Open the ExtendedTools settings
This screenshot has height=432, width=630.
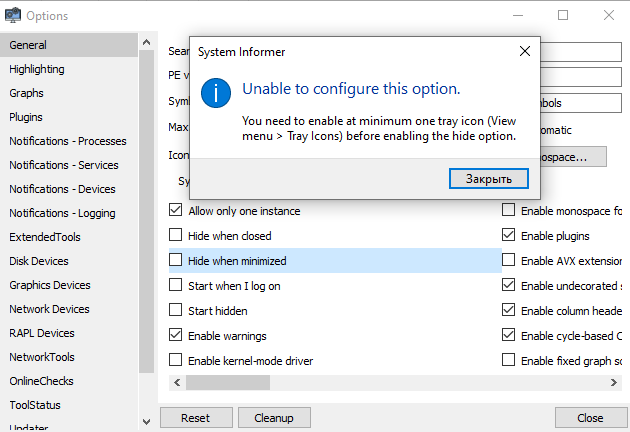69,237
